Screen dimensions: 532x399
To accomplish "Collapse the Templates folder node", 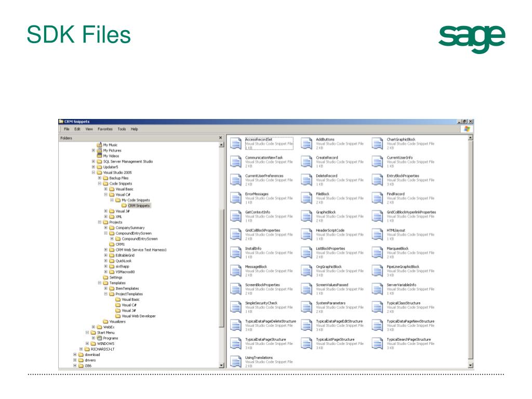I will [99, 283].
